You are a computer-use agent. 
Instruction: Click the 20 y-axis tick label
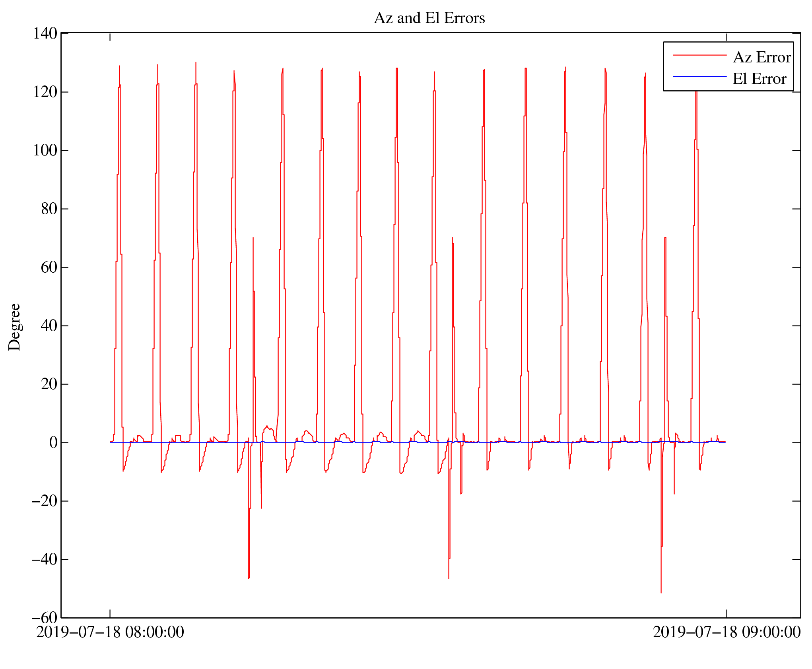point(49,384)
